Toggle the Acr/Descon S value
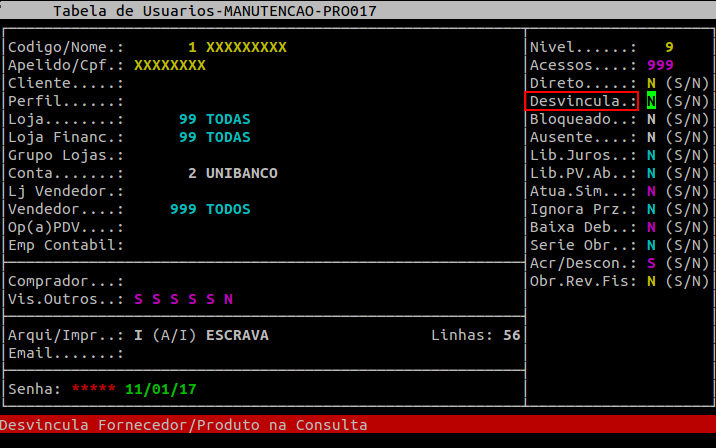 (652, 263)
